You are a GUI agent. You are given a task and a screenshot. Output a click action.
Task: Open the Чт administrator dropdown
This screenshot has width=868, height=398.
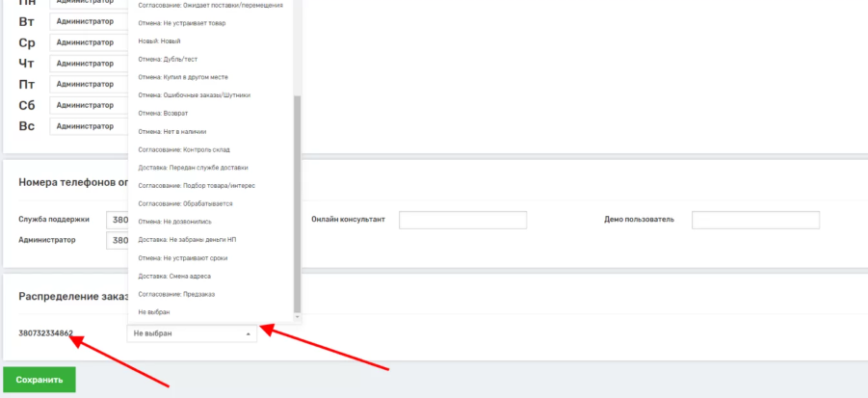tap(89, 63)
